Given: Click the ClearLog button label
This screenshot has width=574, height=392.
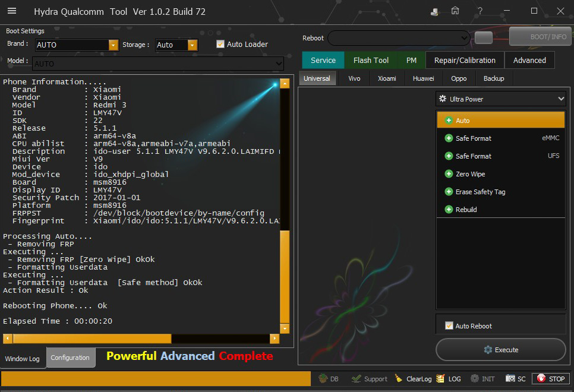Looking at the screenshot, I should coord(419,379).
